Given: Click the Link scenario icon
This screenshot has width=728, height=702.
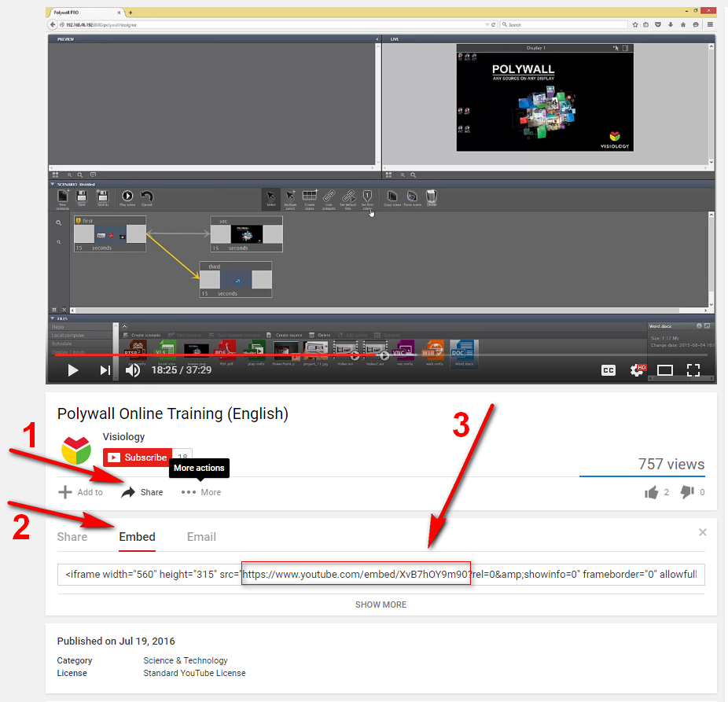Looking at the screenshot, I should [x=329, y=198].
